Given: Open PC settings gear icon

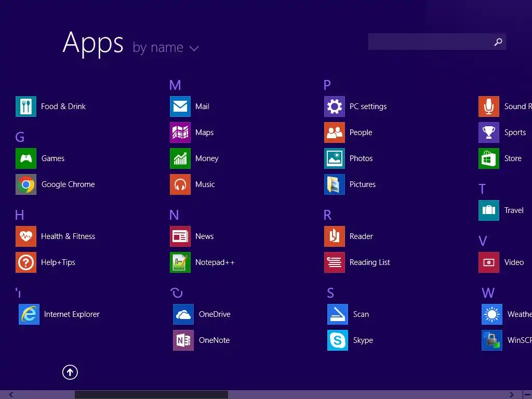Looking at the screenshot, I should click(335, 107).
